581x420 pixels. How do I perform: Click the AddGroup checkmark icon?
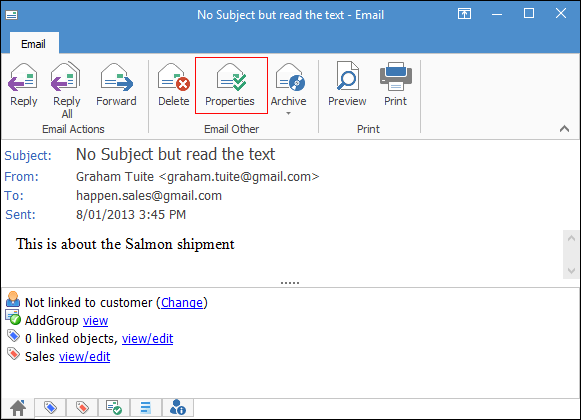pos(13,317)
